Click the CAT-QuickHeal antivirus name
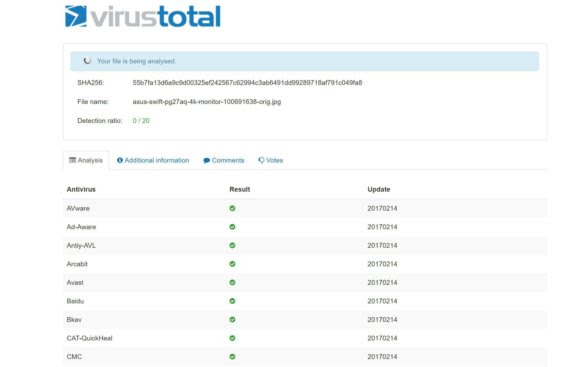Image resolution: width=580 pixels, height=367 pixels. 89,338
